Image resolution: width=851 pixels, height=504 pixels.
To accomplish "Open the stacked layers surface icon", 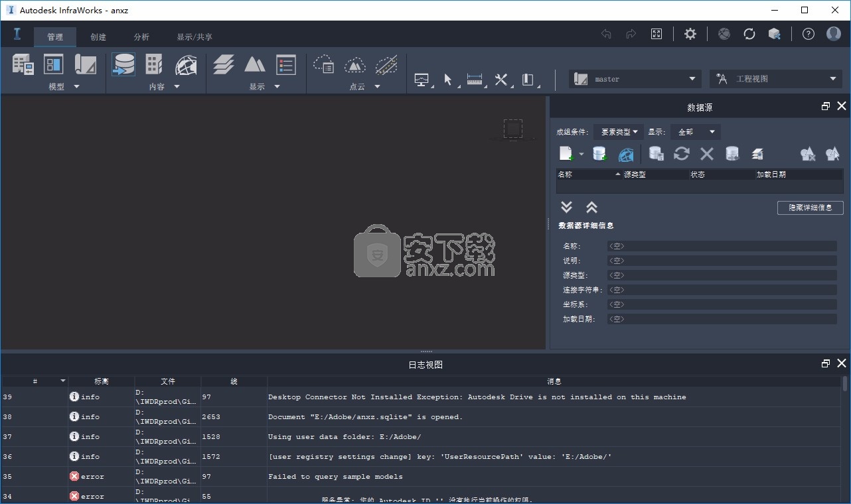I will 224,64.
